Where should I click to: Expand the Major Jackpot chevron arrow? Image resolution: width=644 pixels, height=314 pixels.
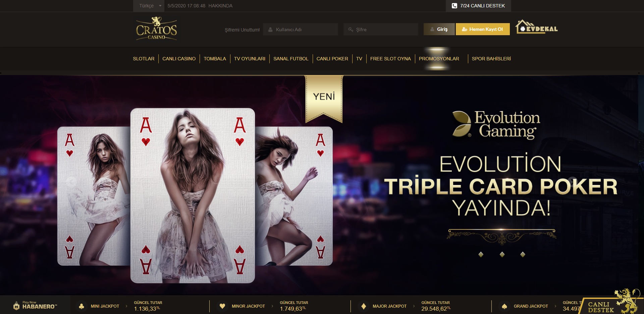tap(414, 306)
